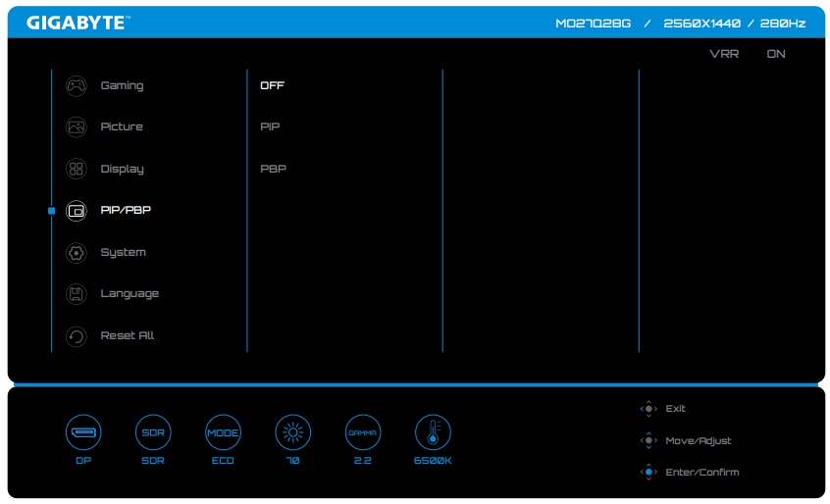Click the Exit control hint
The height and width of the screenshot is (504, 830).
tap(675, 409)
